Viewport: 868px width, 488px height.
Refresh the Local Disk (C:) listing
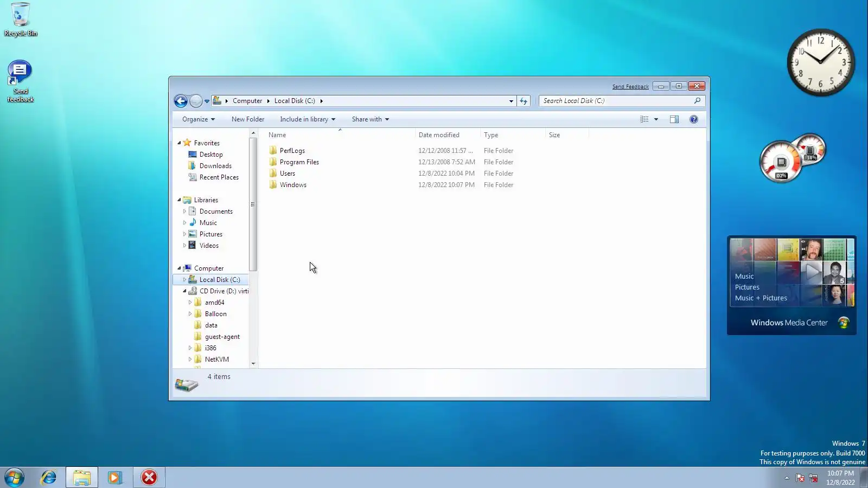pos(524,101)
